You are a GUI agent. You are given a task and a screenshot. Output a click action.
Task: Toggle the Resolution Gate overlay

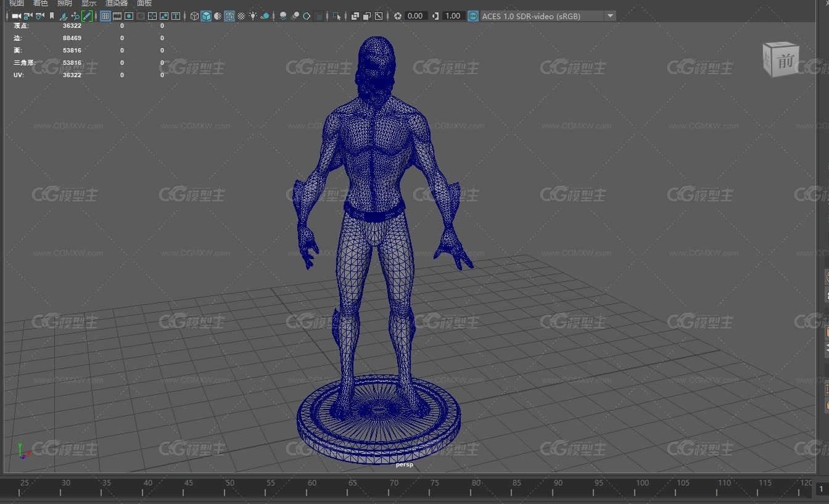(x=129, y=16)
